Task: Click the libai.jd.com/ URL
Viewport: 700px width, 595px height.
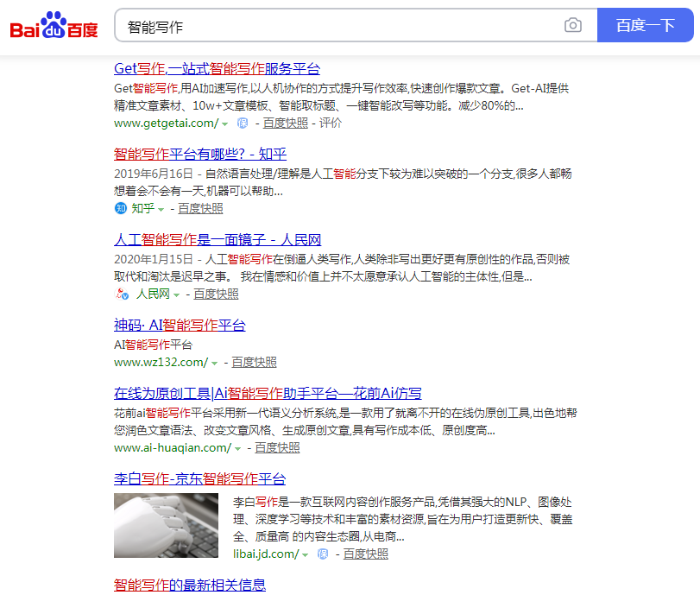Action: (x=266, y=554)
